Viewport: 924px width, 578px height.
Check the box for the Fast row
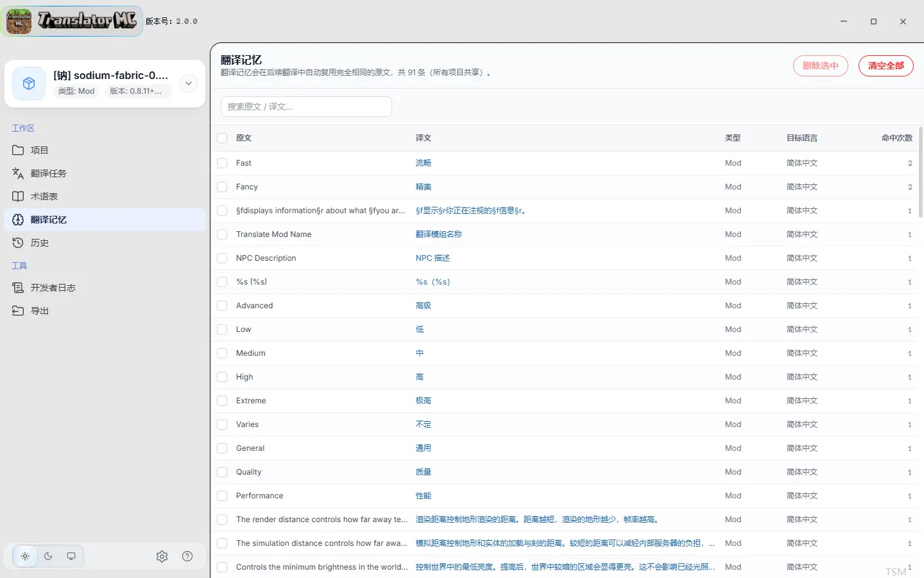pos(222,163)
